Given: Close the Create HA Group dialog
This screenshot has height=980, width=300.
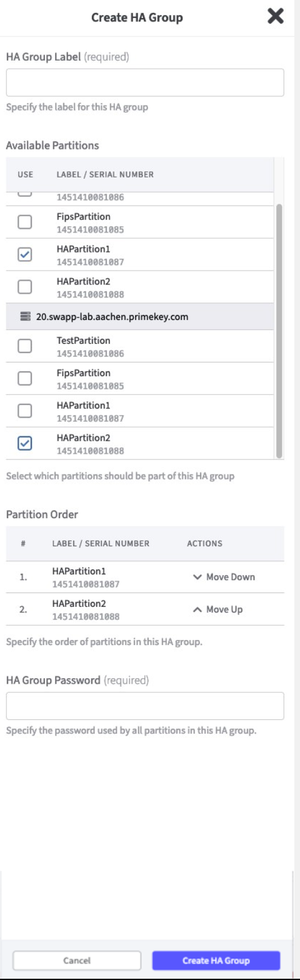Looking at the screenshot, I should coord(275,16).
